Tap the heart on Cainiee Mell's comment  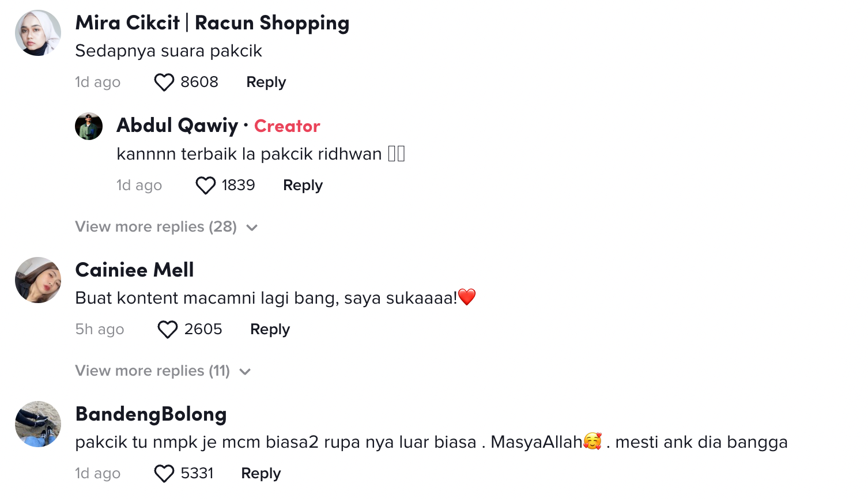168,330
